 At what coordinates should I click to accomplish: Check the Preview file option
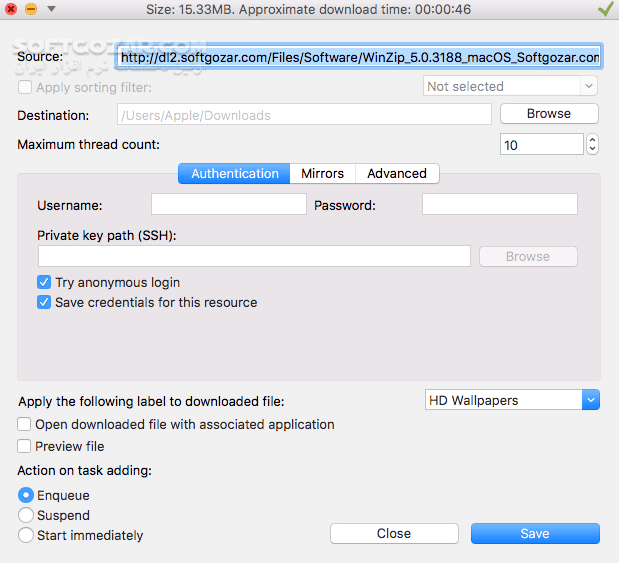click(x=25, y=446)
